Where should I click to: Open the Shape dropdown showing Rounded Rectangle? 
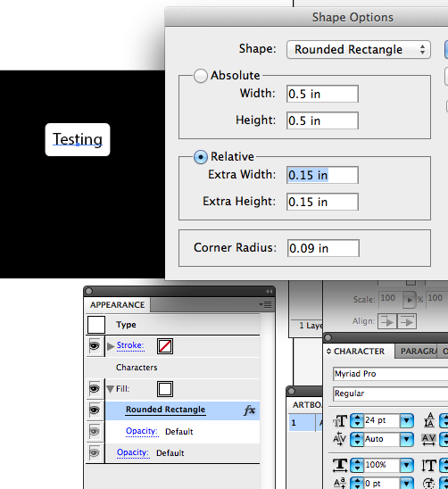coord(359,49)
